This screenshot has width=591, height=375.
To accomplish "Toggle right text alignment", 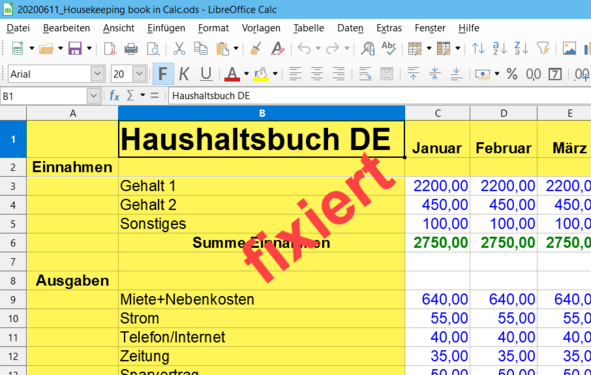I will tap(338, 74).
